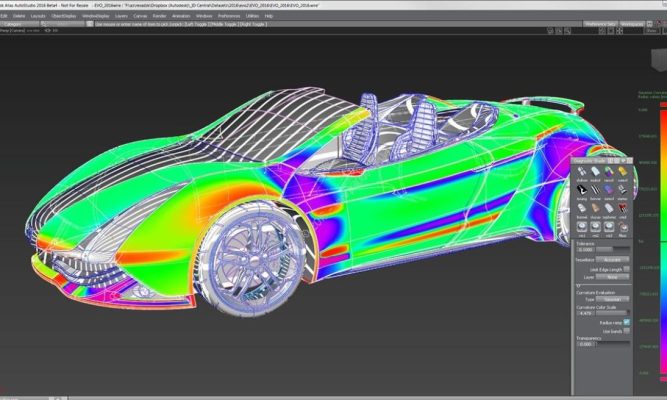The height and width of the screenshot is (400, 667).
Task: Select the Multi Color shading icon
Action: click(x=594, y=173)
